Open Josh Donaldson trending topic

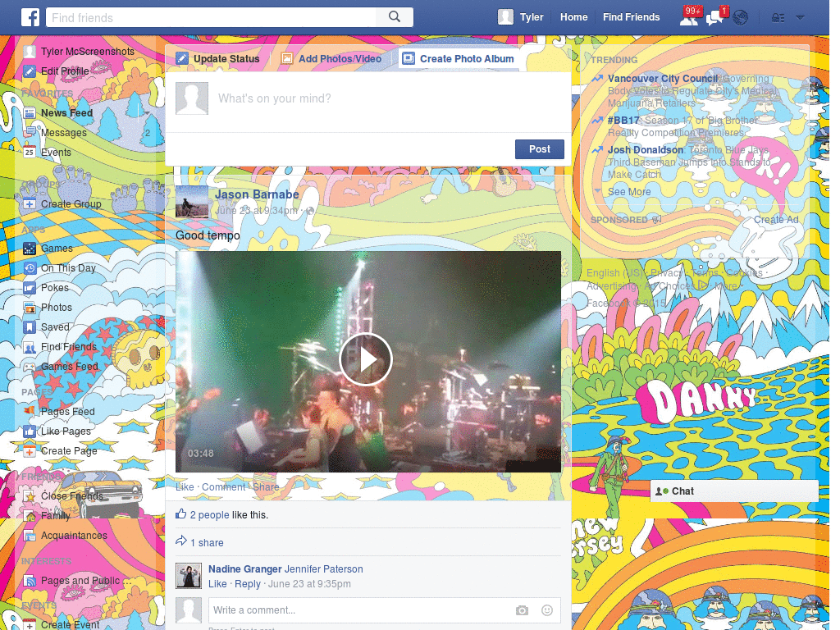tap(646, 150)
